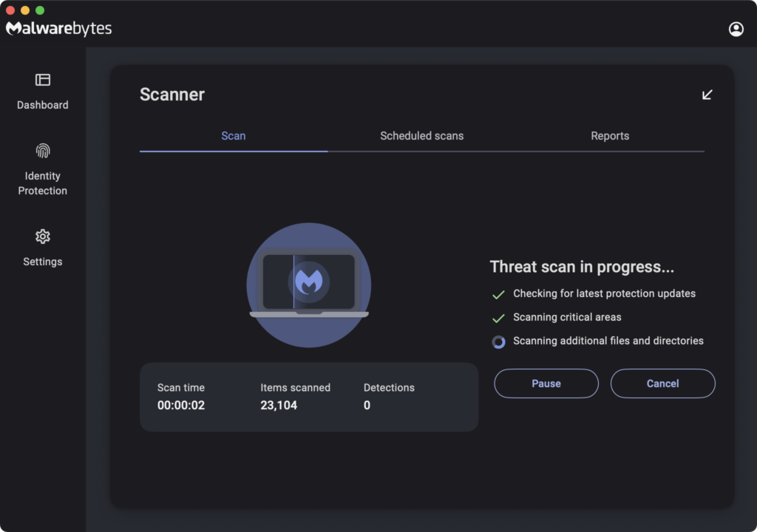Cancel the threat scan
757x532 pixels.
(662, 383)
